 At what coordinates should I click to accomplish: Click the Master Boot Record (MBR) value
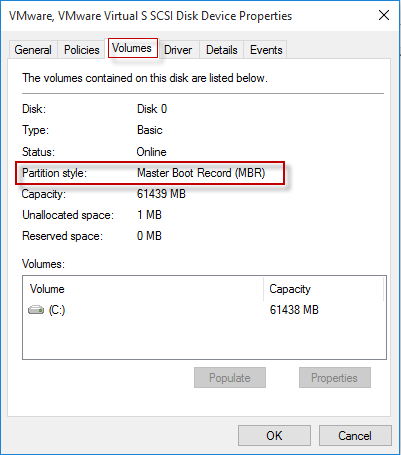click(x=201, y=173)
